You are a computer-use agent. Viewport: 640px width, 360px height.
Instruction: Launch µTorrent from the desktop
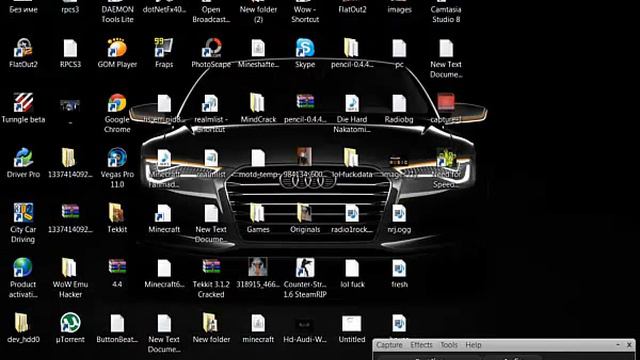tap(70, 322)
